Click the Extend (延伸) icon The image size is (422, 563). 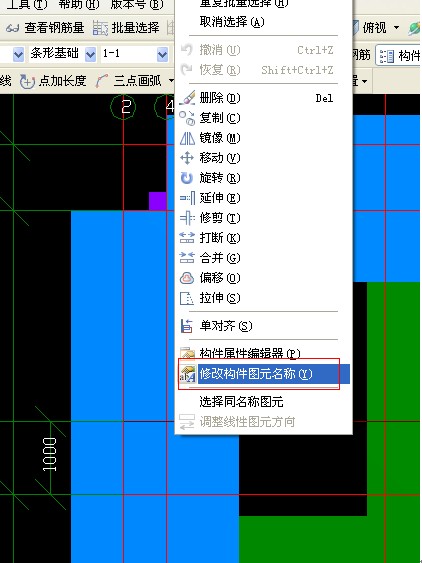187,198
